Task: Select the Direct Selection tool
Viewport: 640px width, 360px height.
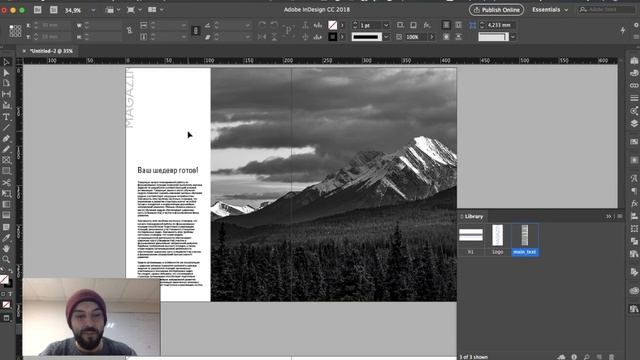Action: pos(6,73)
